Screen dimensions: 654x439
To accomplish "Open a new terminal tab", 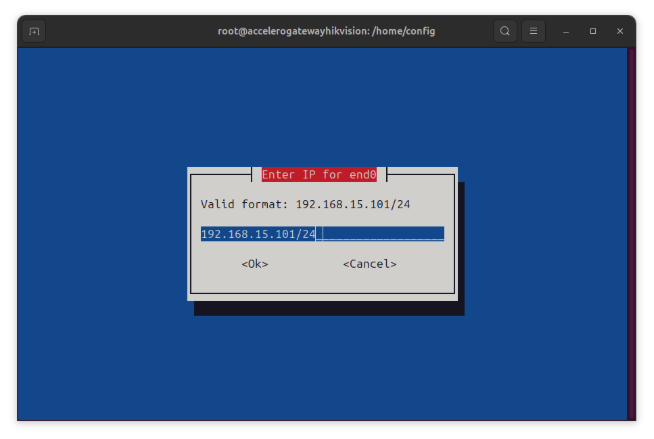I will click(34, 31).
